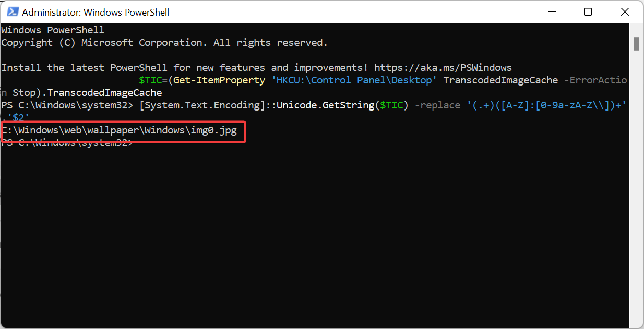Click the vertical scrollbar thumb
The height and width of the screenshot is (329, 644).
click(637, 44)
